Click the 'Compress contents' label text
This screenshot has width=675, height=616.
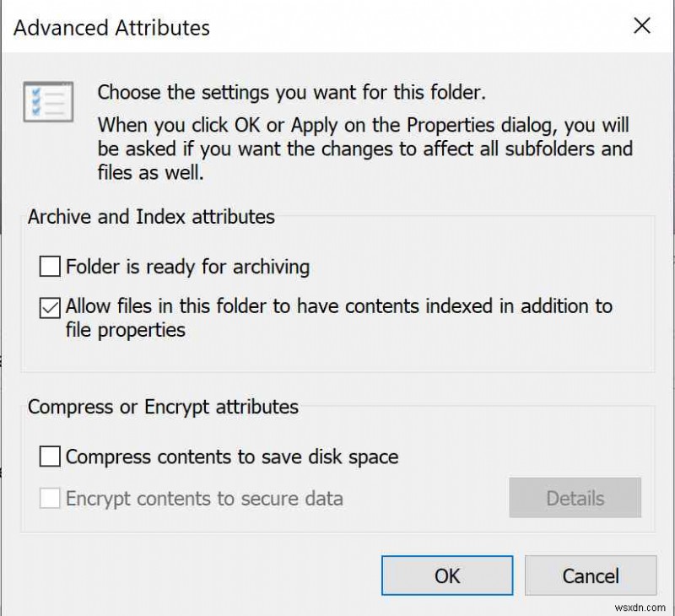(x=230, y=457)
